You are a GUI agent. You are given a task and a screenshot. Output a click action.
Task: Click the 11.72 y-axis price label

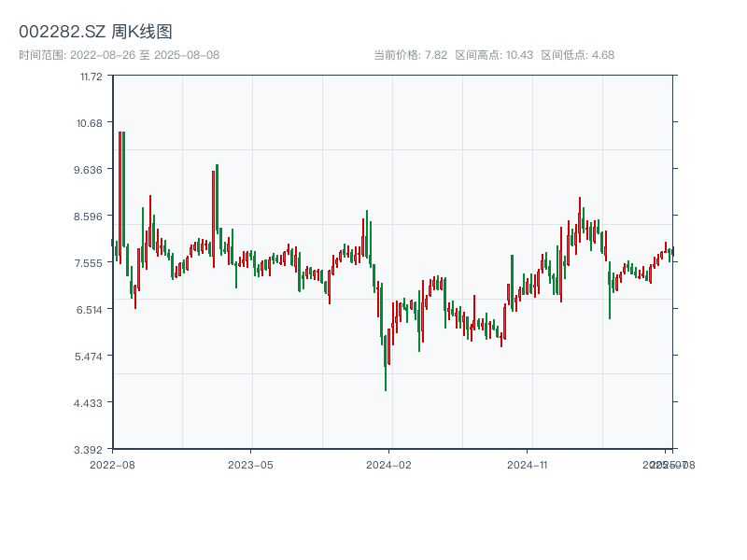(91, 77)
